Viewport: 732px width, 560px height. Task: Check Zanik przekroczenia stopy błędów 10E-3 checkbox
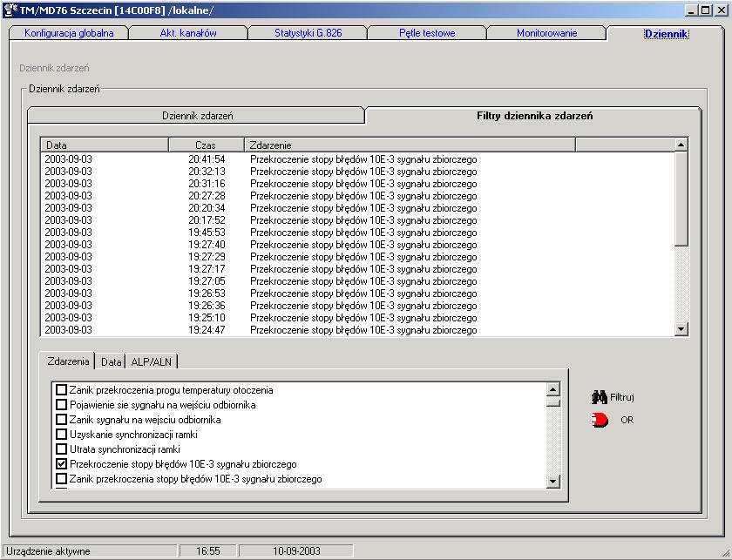click(x=61, y=479)
